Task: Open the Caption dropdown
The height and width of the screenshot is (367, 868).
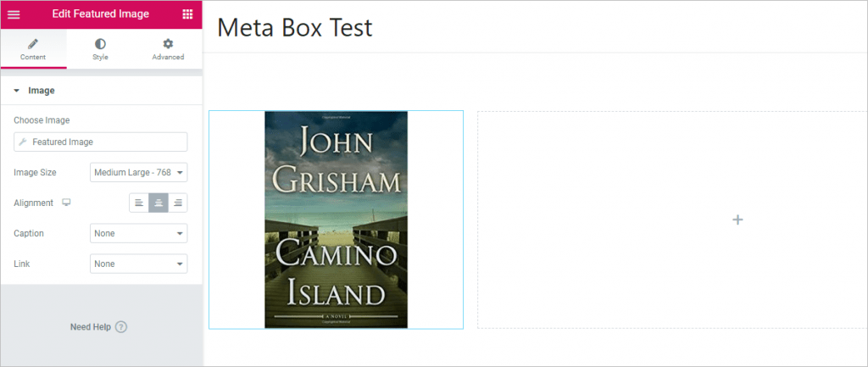Action: coord(138,233)
